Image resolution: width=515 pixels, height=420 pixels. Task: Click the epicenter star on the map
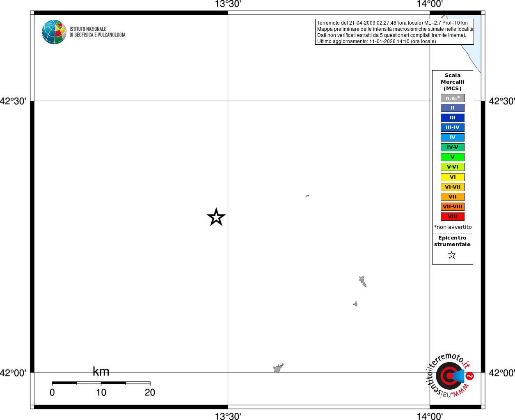click(x=216, y=217)
